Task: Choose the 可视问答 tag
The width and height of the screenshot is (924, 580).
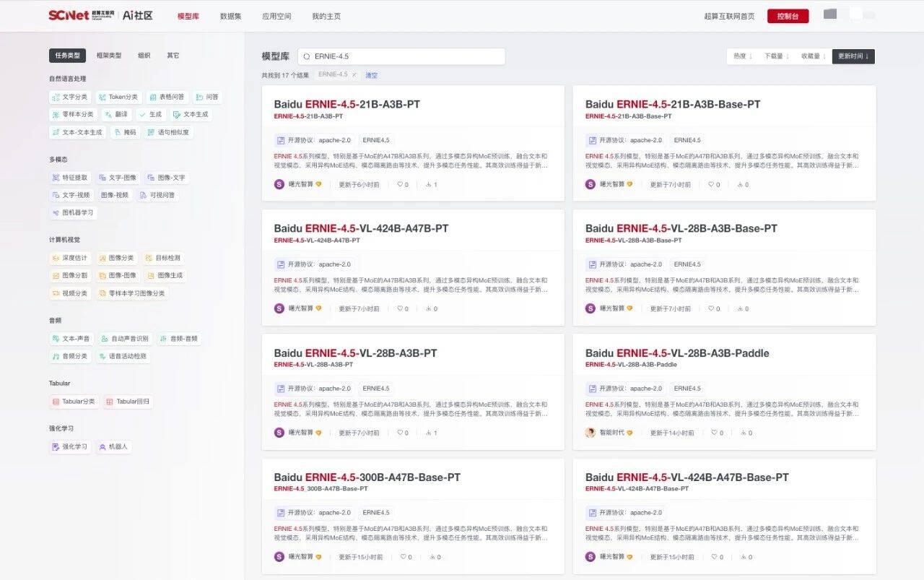Action: pyautogui.click(x=158, y=195)
